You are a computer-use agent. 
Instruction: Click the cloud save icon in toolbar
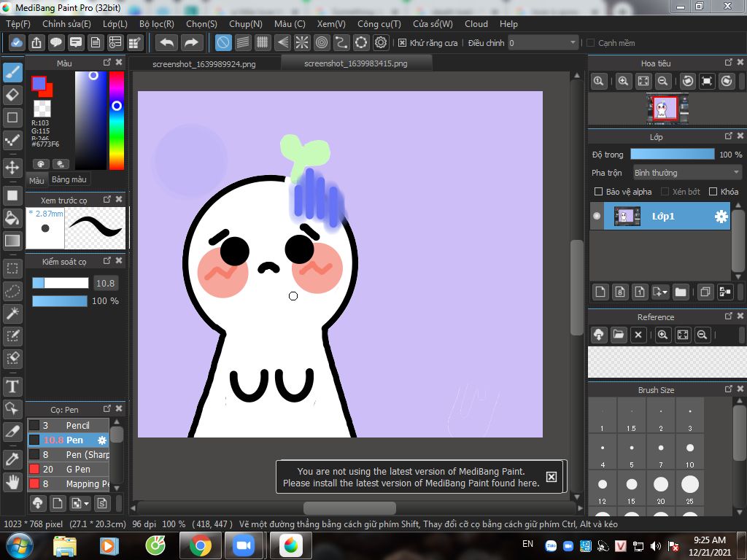(16, 43)
